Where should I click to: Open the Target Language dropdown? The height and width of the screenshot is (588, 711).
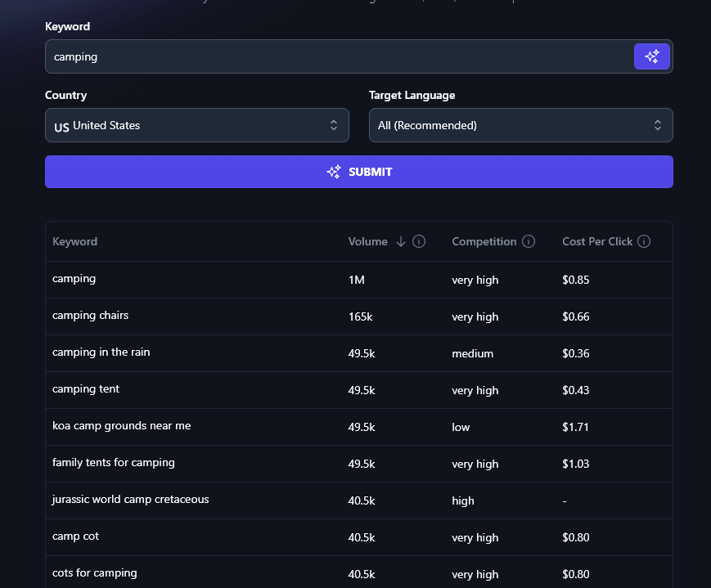pos(520,125)
